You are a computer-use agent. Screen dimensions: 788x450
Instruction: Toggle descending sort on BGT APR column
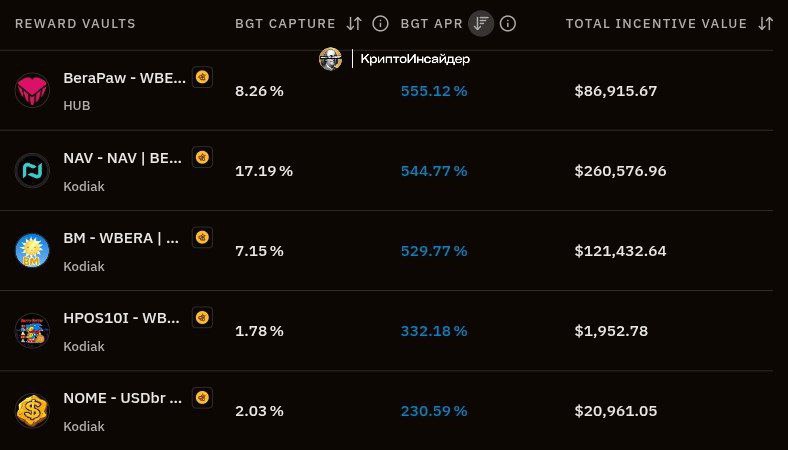pos(481,24)
